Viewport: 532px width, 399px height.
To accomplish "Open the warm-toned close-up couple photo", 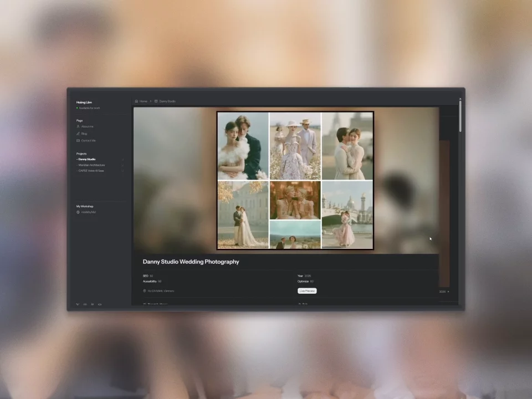I will coord(295,200).
